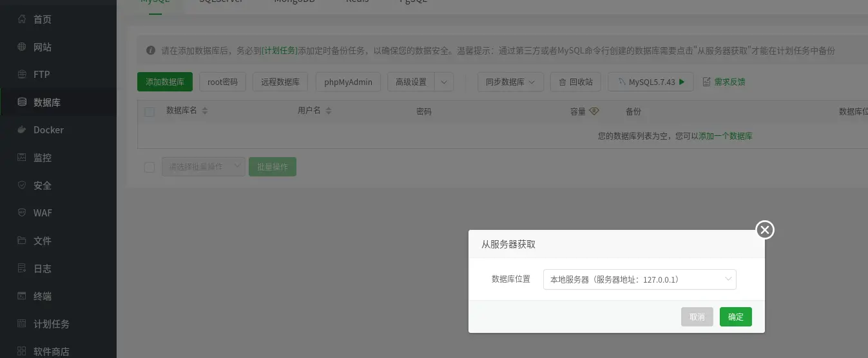Click the terminal icon for 终端
Viewport: 868px width, 358px height.
(22, 296)
